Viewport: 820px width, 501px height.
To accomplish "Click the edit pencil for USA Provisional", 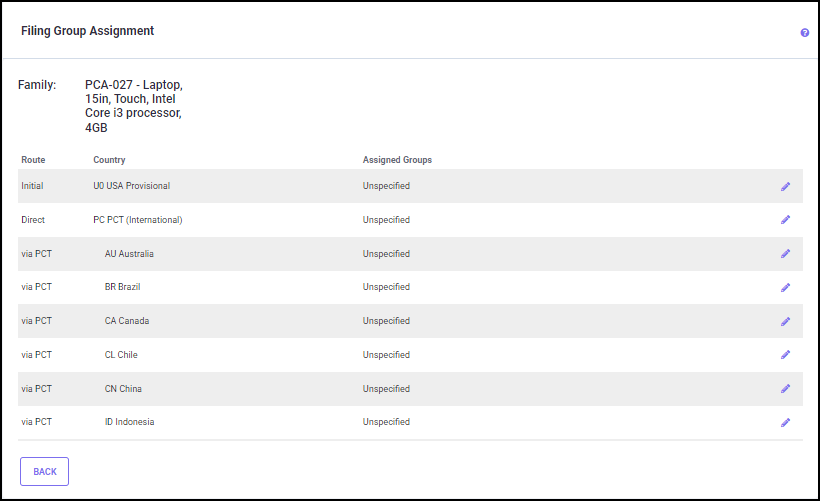I will tap(785, 186).
